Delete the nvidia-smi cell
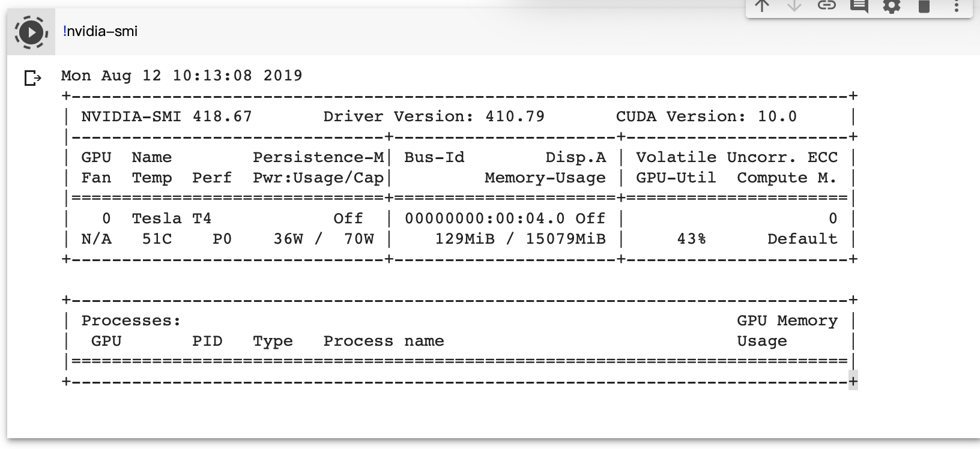This screenshot has height=449, width=980. [924, 7]
